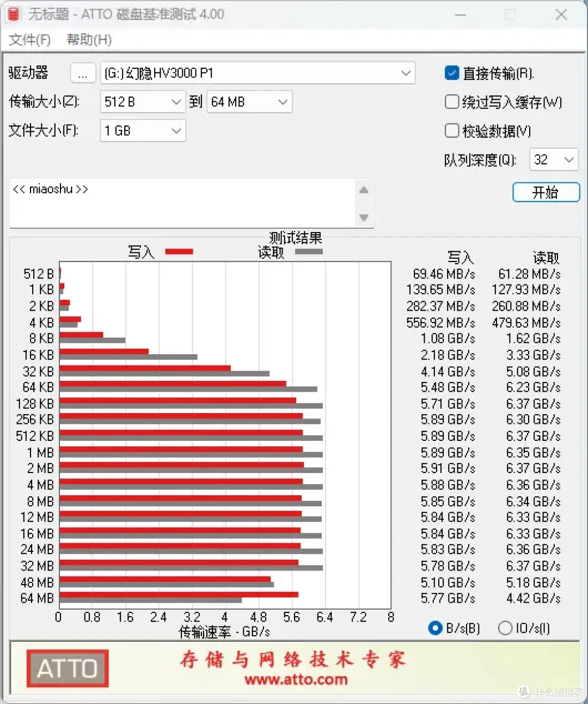Click the www.atto.com link
Screen dimensions: 588x704
click(x=296, y=680)
